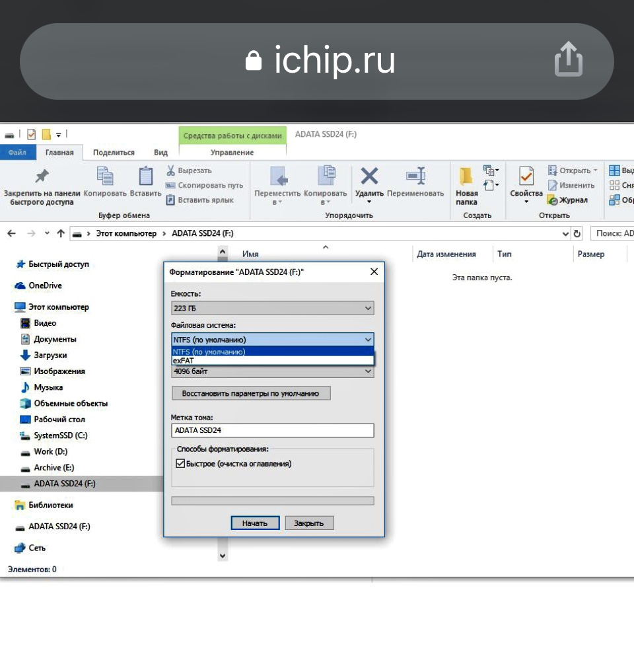Close the Форматирование dialog
The image size is (634, 672).
pyautogui.click(x=374, y=272)
